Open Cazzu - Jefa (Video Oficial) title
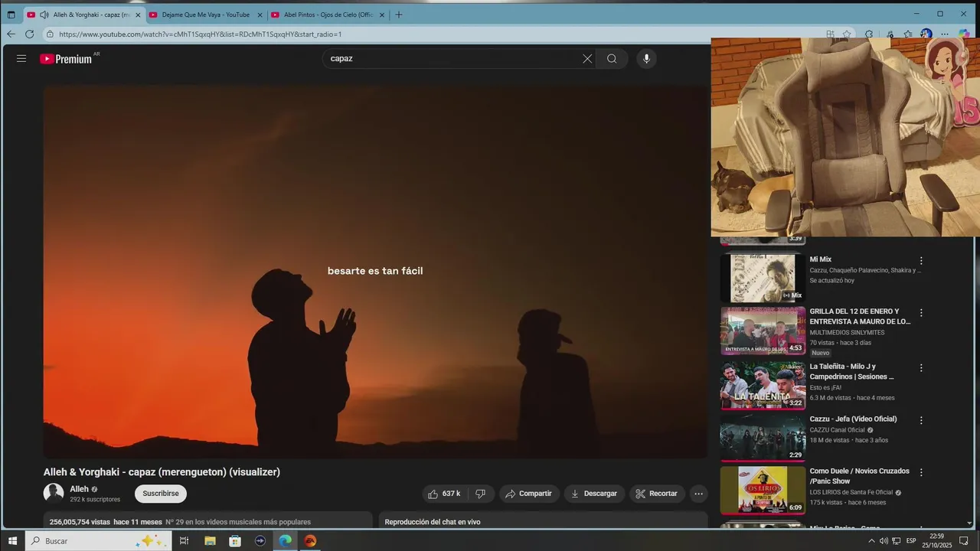980x551 pixels. pyautogui.click(x=853, y=419)
